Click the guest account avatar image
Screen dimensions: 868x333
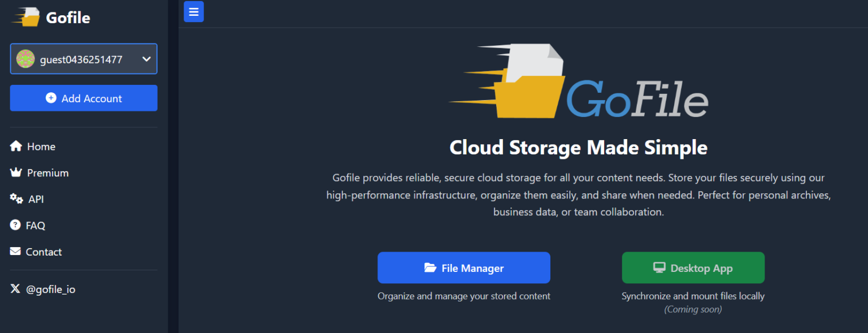25,59
